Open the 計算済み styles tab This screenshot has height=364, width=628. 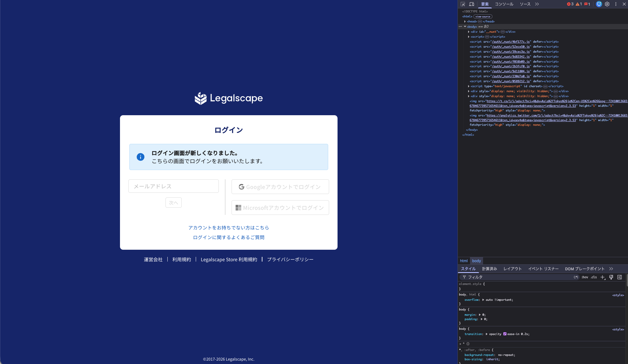[x=489, y=269]
